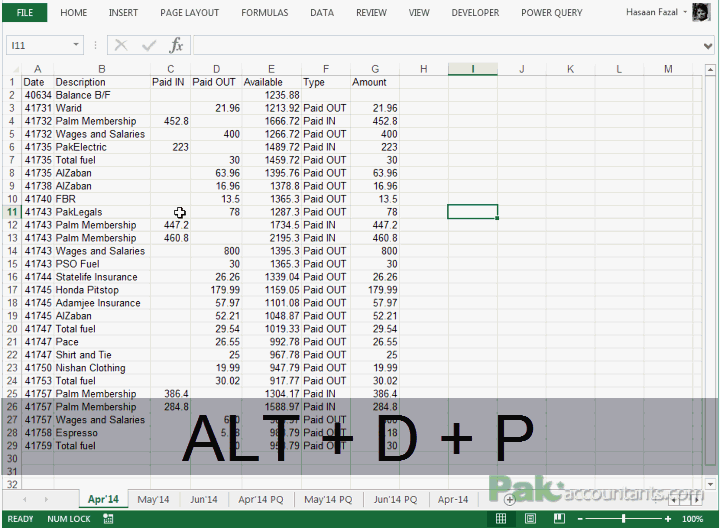Image resolution: width=720 pixels, height=528 pixels.
Task: Open zoom dialog via 100% label
Action: 692,519
